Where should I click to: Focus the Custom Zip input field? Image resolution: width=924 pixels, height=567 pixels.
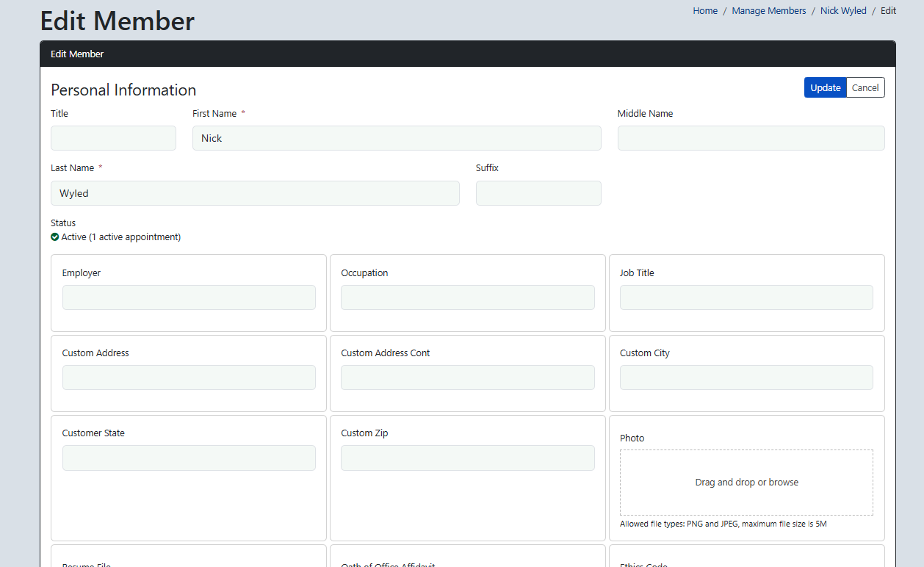pos(468,458)
